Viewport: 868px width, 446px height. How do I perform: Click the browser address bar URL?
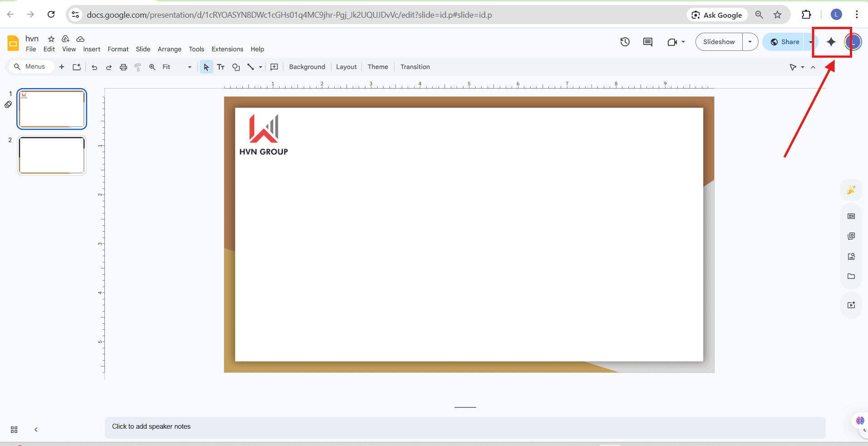click(x=289, y=15)
